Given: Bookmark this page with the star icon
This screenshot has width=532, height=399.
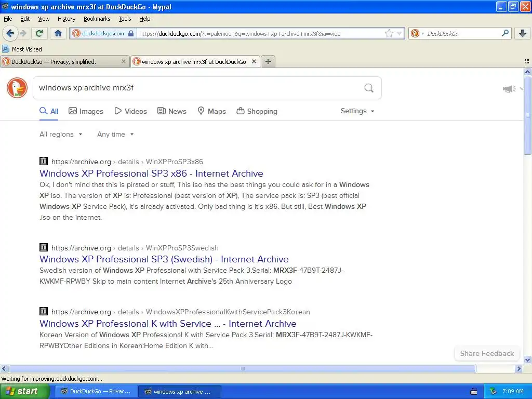Looking at the screenshot, I should pos(389,33).
